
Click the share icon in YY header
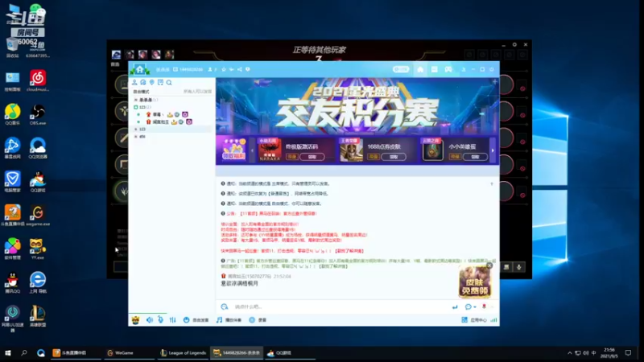click(x=240, y=69)
